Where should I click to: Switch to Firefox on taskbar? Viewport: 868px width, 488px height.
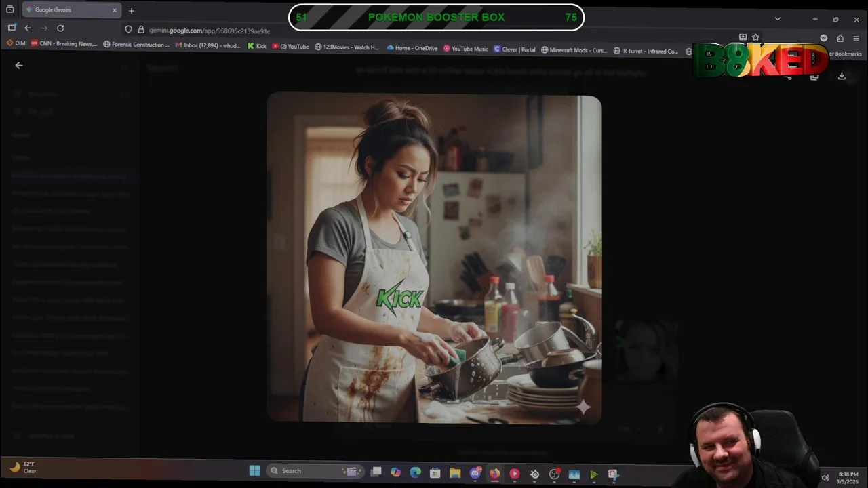coord(495,473)
